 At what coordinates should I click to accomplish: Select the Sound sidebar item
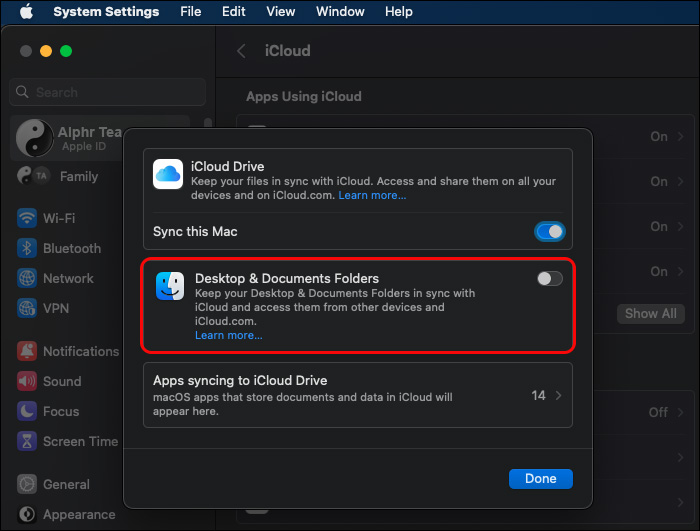pos(61,381)
